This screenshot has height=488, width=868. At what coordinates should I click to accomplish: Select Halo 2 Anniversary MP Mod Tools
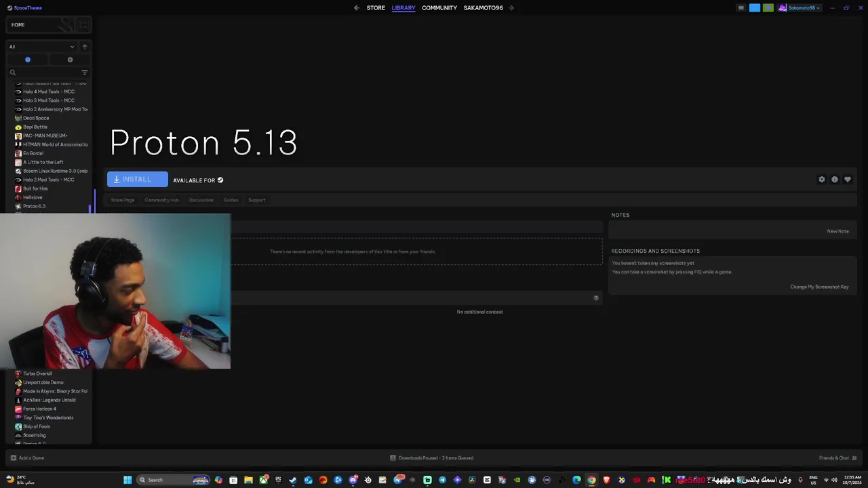point(52,109)
